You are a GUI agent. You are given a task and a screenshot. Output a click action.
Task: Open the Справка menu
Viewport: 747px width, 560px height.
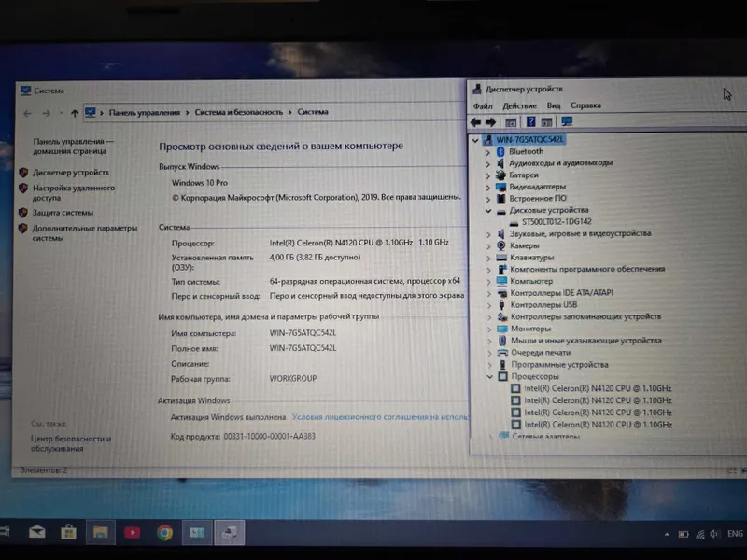click(585, 105)
